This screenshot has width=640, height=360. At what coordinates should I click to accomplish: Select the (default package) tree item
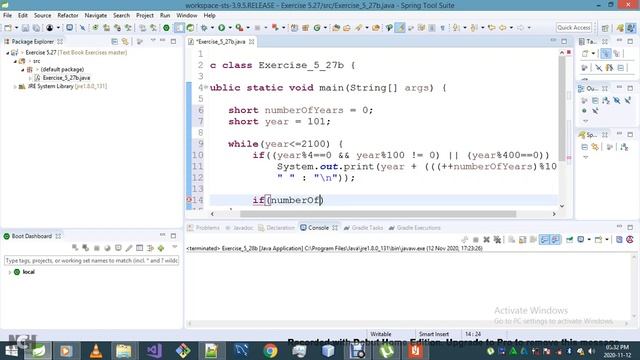(62, 70)
